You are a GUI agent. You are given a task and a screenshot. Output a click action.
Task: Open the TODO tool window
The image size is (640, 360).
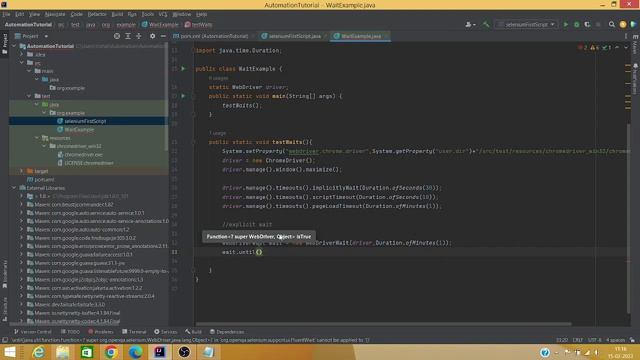[x=70, y=331]
